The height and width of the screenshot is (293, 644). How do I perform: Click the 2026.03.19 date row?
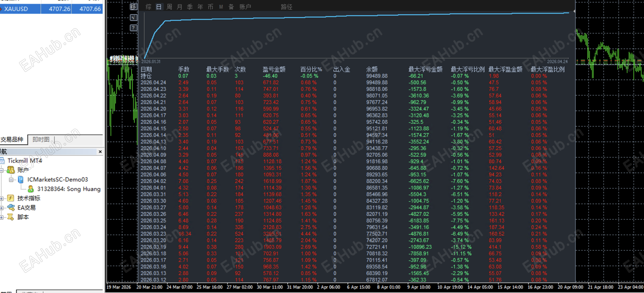coord(153,247)
